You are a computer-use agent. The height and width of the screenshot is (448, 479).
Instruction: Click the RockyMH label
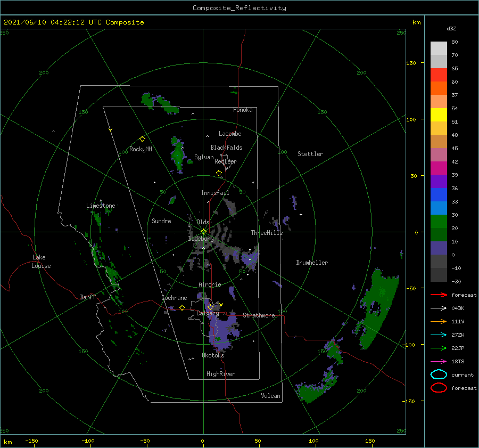point(141,149)
